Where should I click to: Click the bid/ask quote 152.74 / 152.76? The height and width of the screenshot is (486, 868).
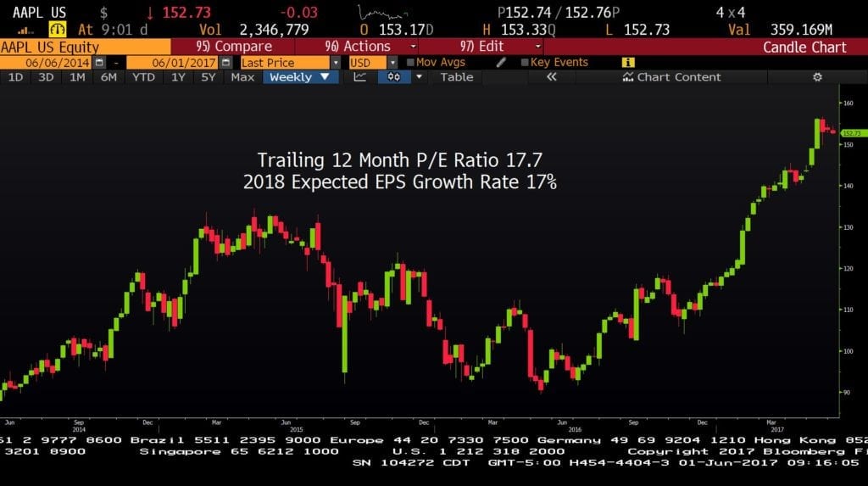(x=559, y=12)
